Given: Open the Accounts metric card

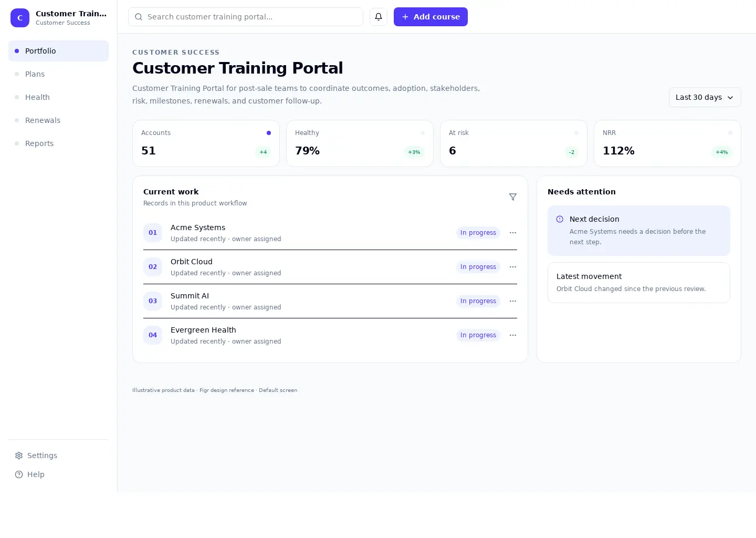Looking at the screenshot, I should tap(206, 143).
